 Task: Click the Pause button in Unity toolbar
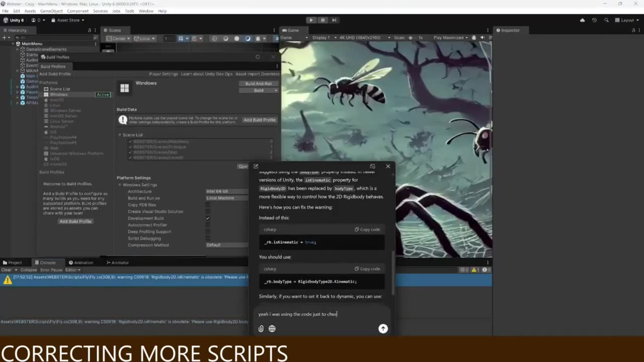click(x=323, y=20)
